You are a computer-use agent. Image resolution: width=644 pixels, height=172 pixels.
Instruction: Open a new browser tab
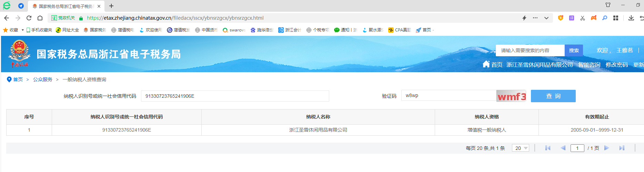[111, 6]
